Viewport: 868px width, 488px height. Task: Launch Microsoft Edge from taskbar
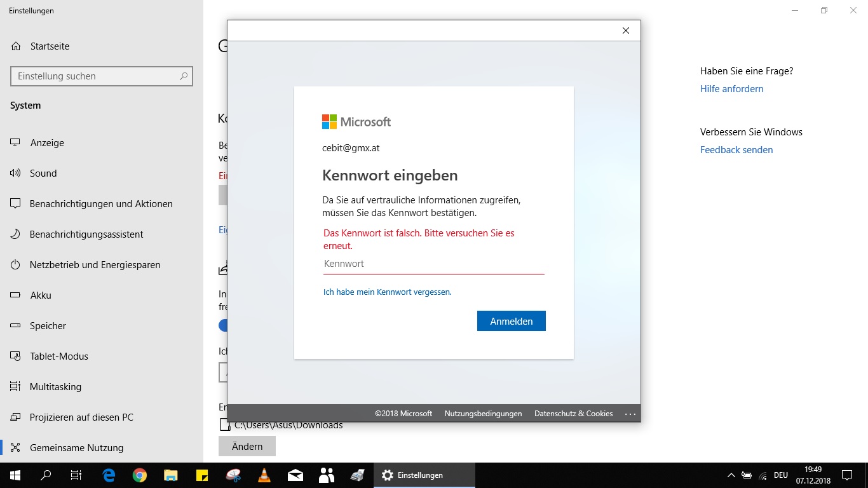pos(109,475)
